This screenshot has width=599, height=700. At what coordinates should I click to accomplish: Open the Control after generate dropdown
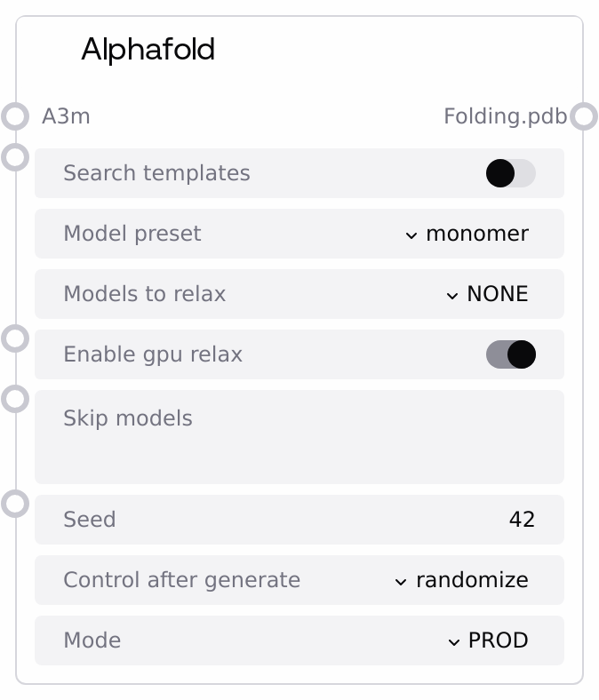(x=462, y=580)
